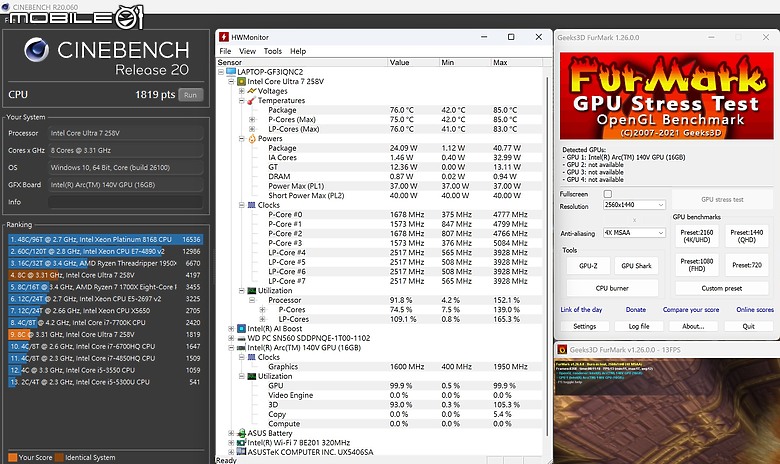
Task: Open the Online scores link
Action: pyautogui.click(x=755, y=309)
